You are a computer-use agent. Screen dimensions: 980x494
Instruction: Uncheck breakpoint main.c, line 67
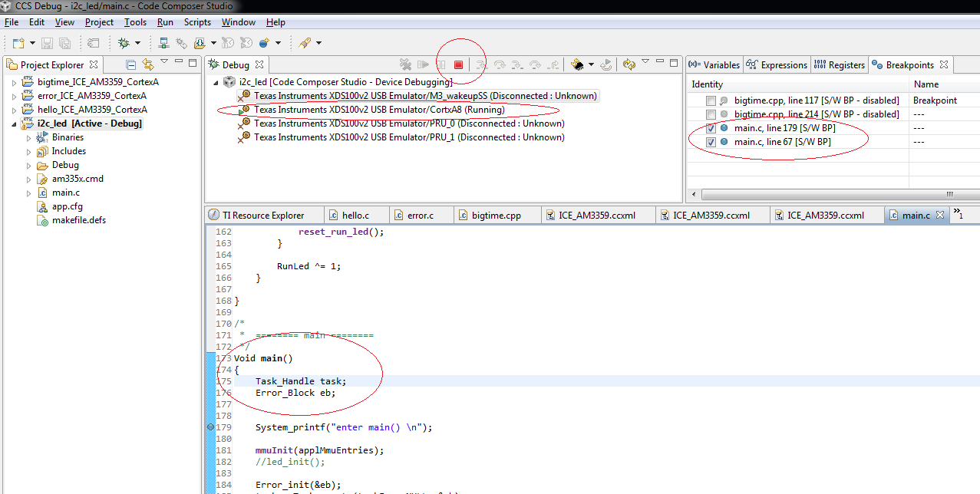pos(711,142)
